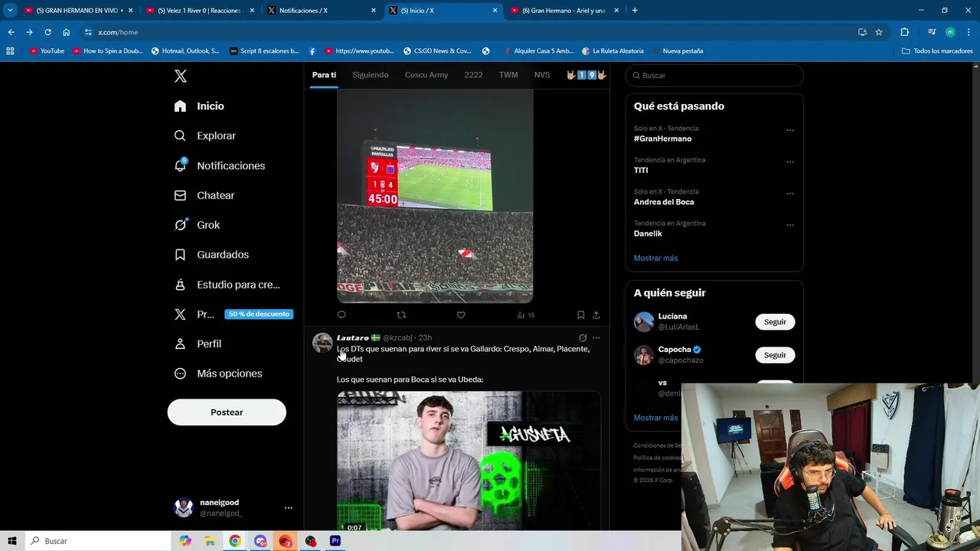Screen dimensions: 980x551
Task: Open more options on Lautaro's post
Action: 596,337
